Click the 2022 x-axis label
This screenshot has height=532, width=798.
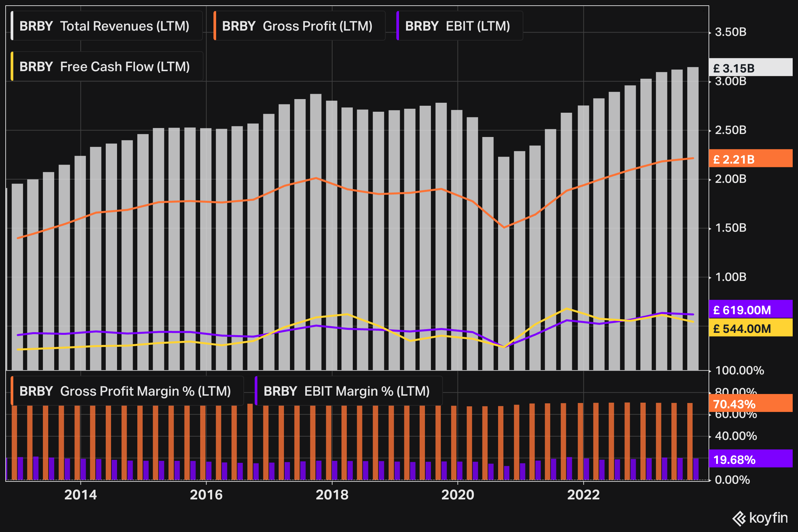[x=584, y=495]
